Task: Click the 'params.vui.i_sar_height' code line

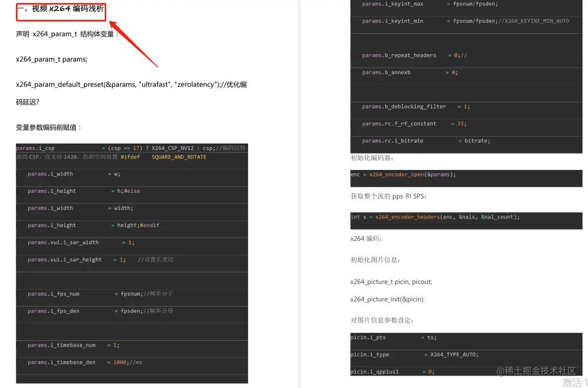Action: tap(101, 259)
